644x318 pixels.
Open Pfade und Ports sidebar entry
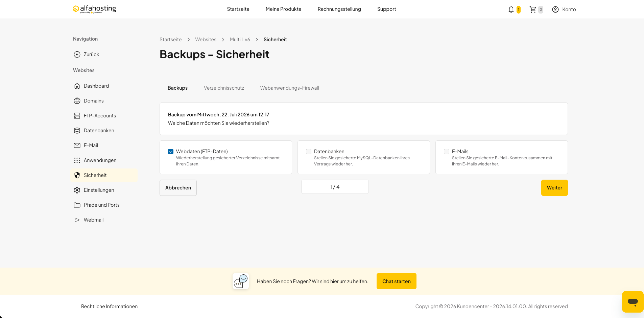pos(104,205)
